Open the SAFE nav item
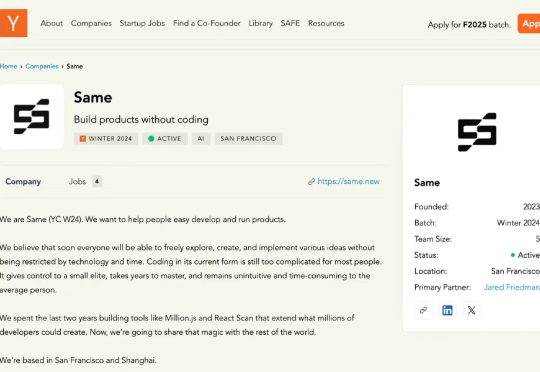540x372 pixels. click(290, 23)
